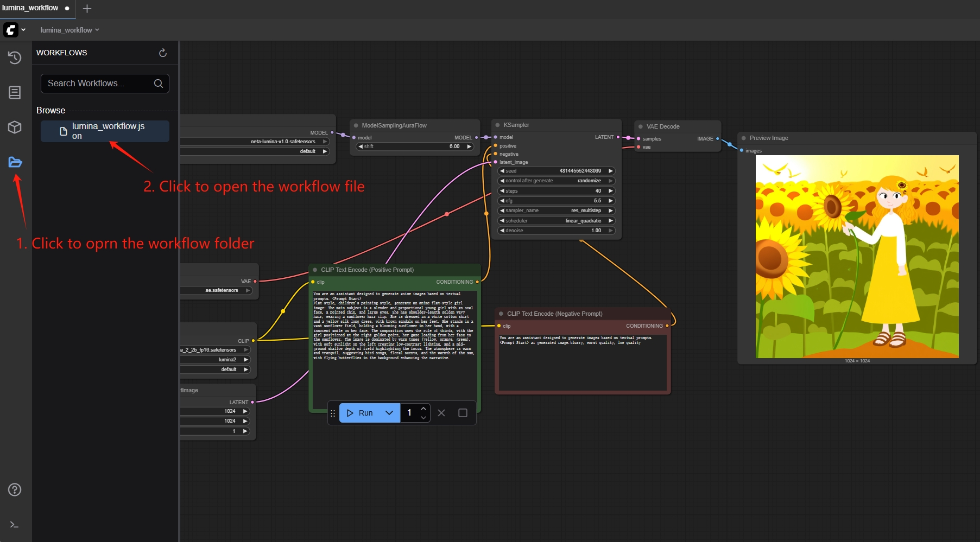This screenshot has height=542, width=980.
Task: Toggle collapse dot on VAE Decode node
Action: click(x=641, y=127)
